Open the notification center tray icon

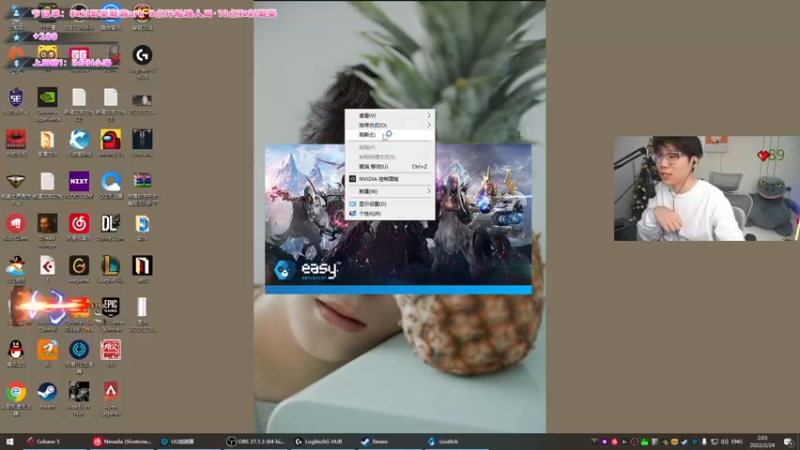[789, 441]
